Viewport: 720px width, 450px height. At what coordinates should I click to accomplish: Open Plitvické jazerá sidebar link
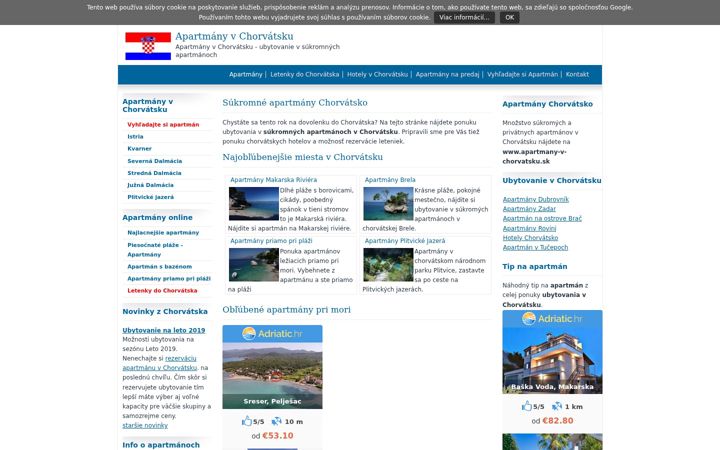tap(151, 197)
